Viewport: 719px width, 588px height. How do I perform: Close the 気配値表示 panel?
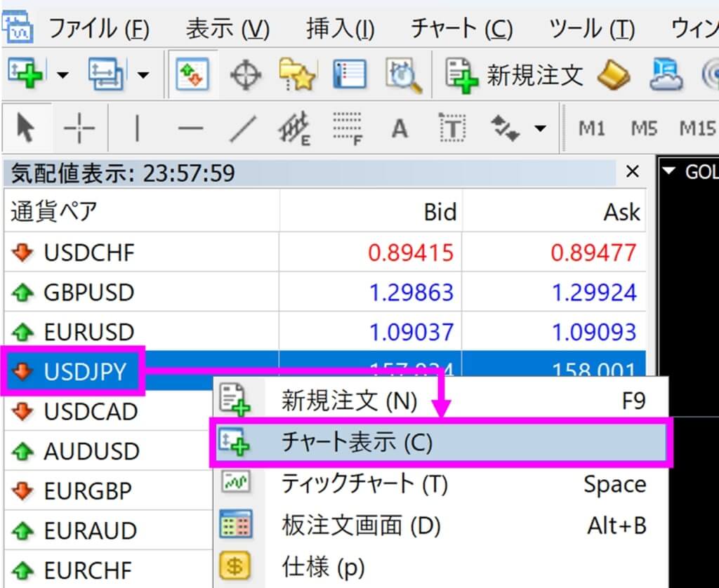pos(633,172)
